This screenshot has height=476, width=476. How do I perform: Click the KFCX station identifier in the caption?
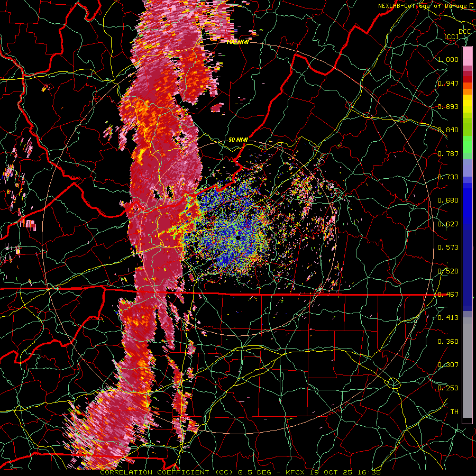point(299,472)
